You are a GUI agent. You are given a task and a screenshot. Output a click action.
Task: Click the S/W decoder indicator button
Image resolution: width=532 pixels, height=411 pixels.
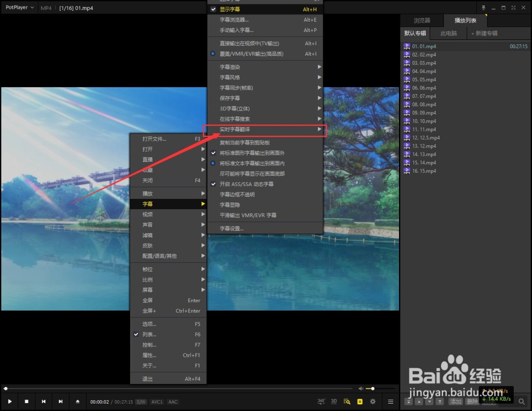coord(141,402)
